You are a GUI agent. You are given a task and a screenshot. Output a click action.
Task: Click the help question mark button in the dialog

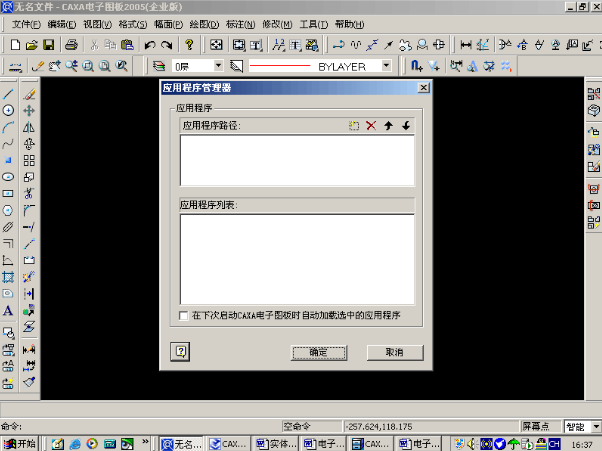coord(181,351)
